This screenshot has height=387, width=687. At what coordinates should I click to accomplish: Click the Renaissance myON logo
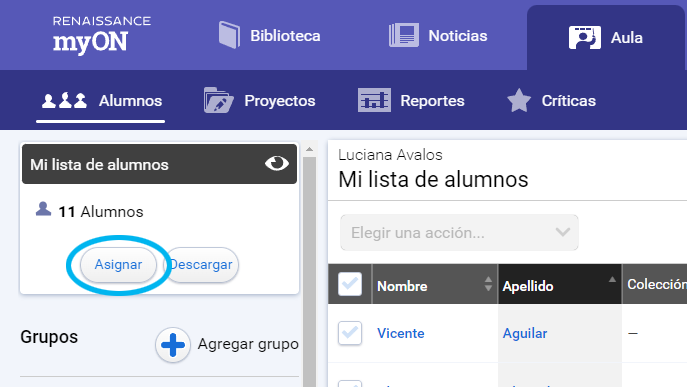102,35
